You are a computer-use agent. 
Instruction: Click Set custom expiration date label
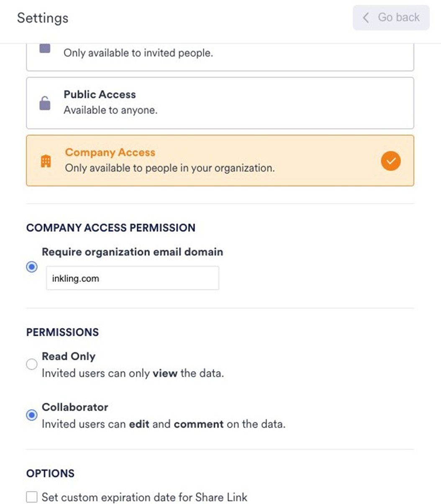tap(144, 497)
